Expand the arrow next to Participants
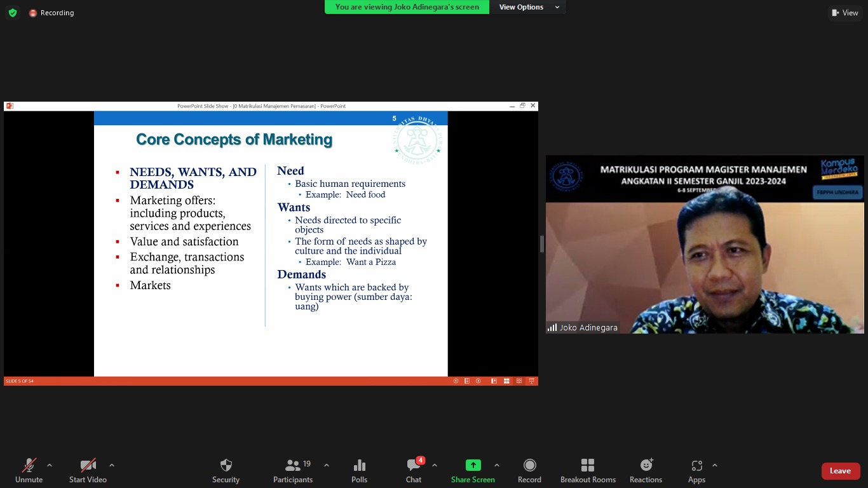The height and width of the screenshot is (488, 868). click(327, 465)
